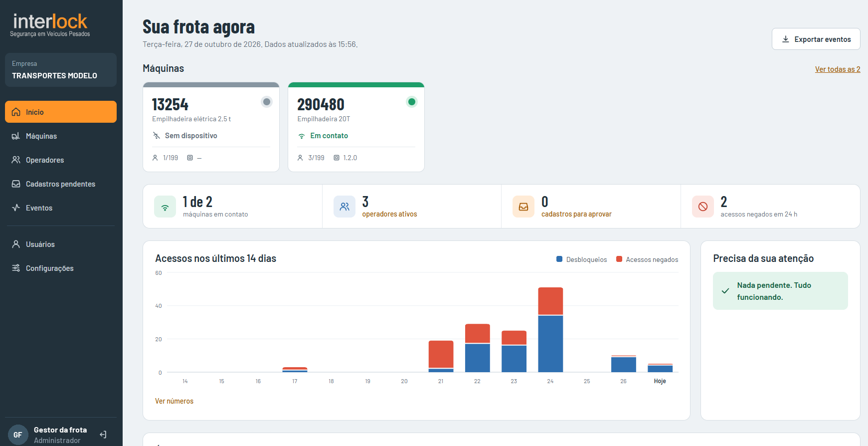Click the Em contato status text
Viewport: 868px width, 446px height.
(329, 136)
